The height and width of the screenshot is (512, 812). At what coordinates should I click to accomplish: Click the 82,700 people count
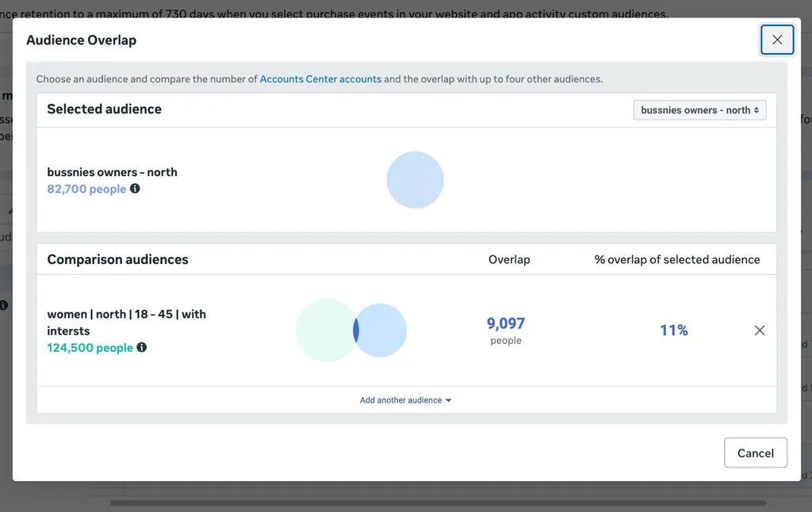click(x=86, y=189)
